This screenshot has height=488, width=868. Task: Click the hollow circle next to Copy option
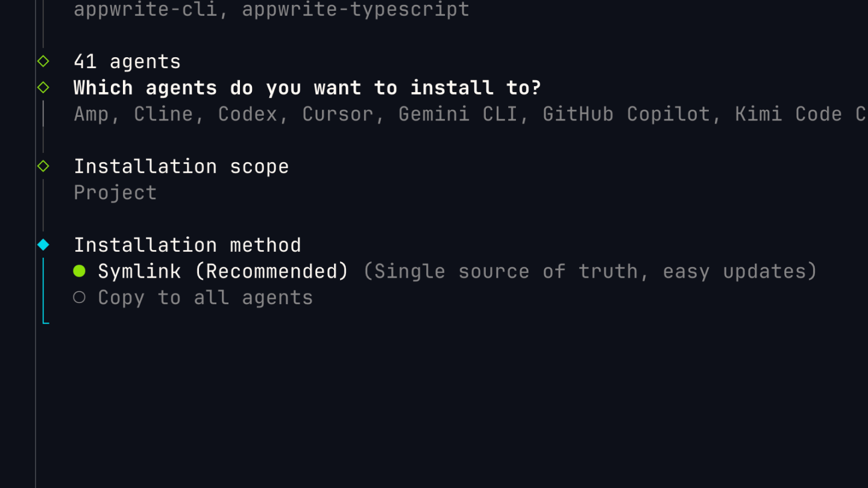point(79,296)
